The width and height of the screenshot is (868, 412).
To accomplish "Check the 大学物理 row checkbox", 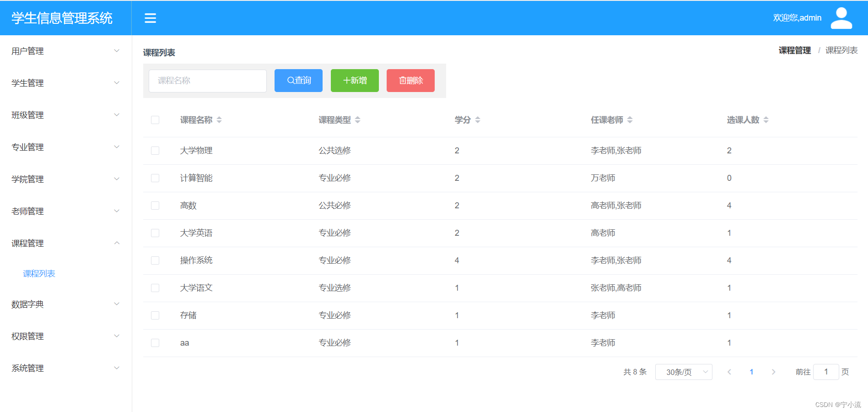I will coord(155,151).
